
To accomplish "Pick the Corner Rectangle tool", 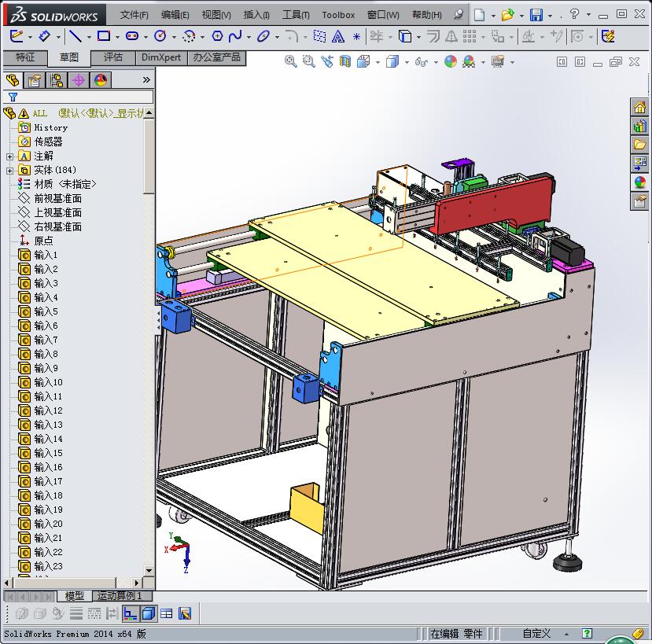I will pos(104,36).
